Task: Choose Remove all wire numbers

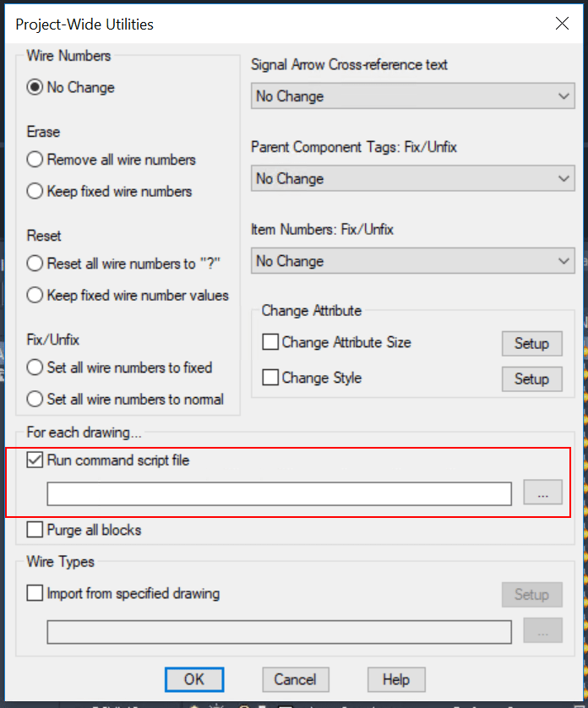Action: [x=35, y=160]
